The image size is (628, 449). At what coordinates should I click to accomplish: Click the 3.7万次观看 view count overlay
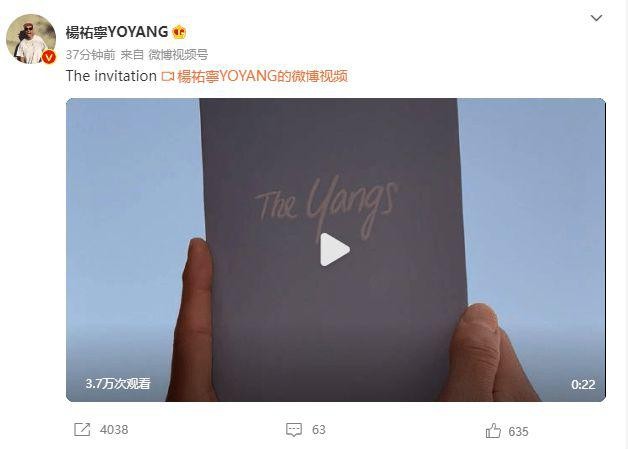(x=118, y=384)
